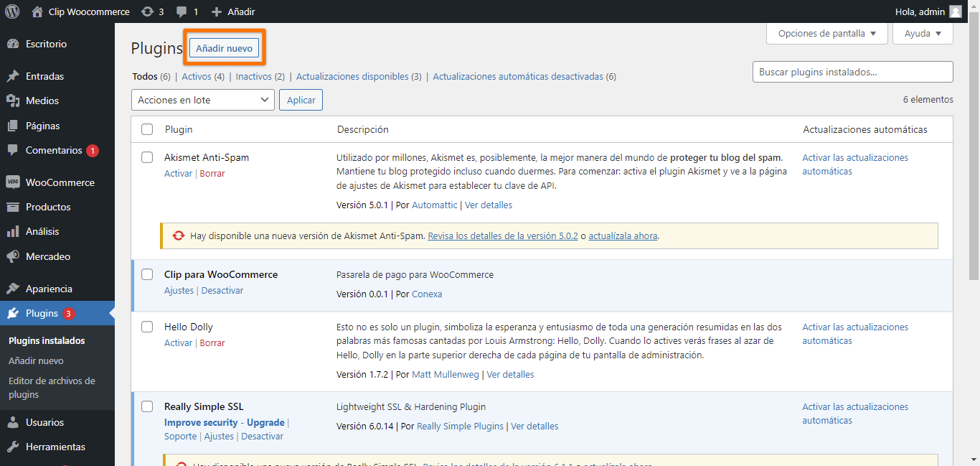Open Matt Mullenweg author link
Image resolution: width=980 pixels, height=466 pixels.
tap(446, 374)
